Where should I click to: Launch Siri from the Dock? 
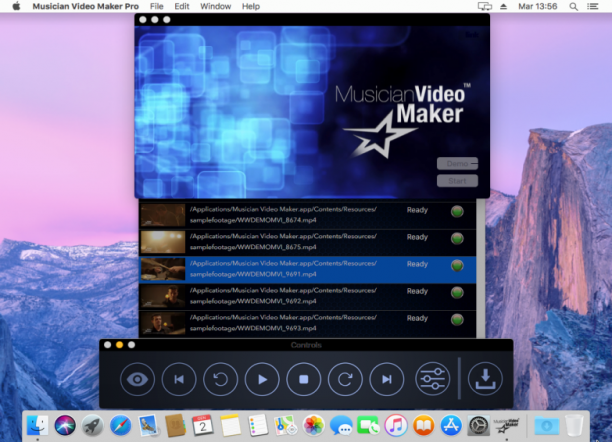tap(65, 425)
